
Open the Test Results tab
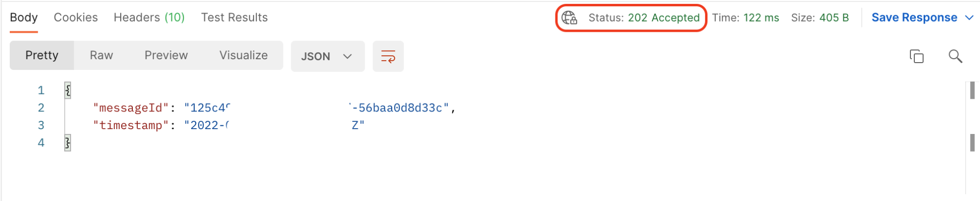234,18
